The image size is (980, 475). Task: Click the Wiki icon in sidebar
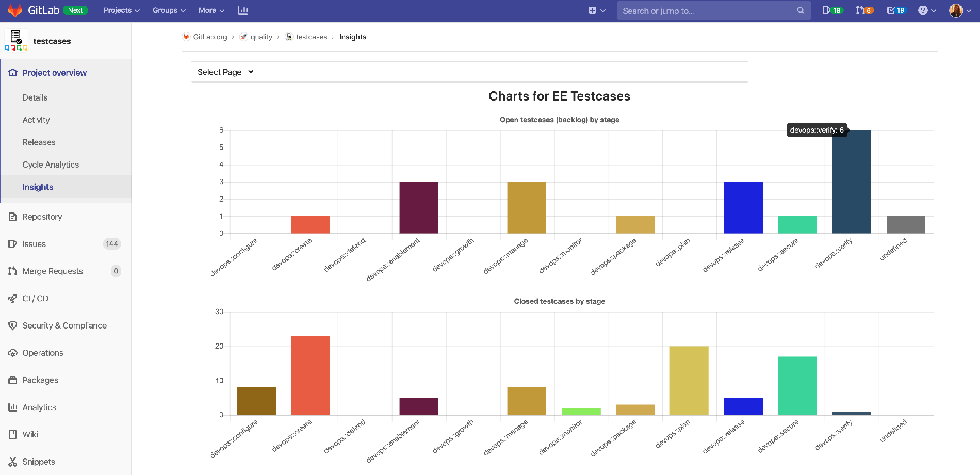(x=12, y=434)
